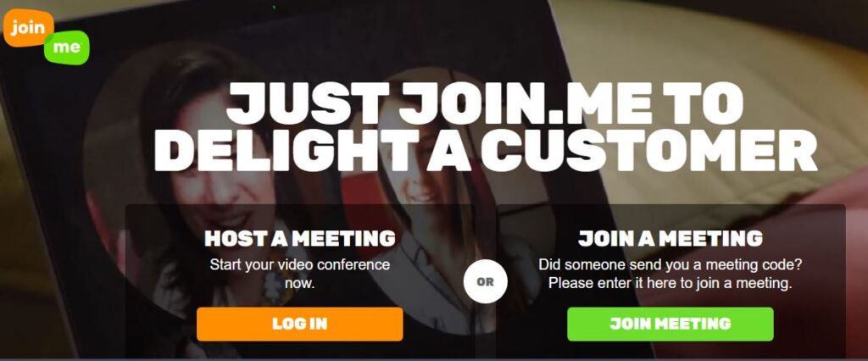
Task: Click the green "me" logo bubble
Action: coord(67,47)
